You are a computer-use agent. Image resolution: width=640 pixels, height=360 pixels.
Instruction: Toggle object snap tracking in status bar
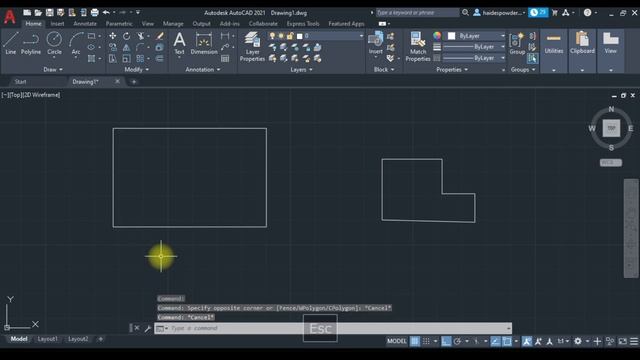pyautogui.click(x=495, y=341)
